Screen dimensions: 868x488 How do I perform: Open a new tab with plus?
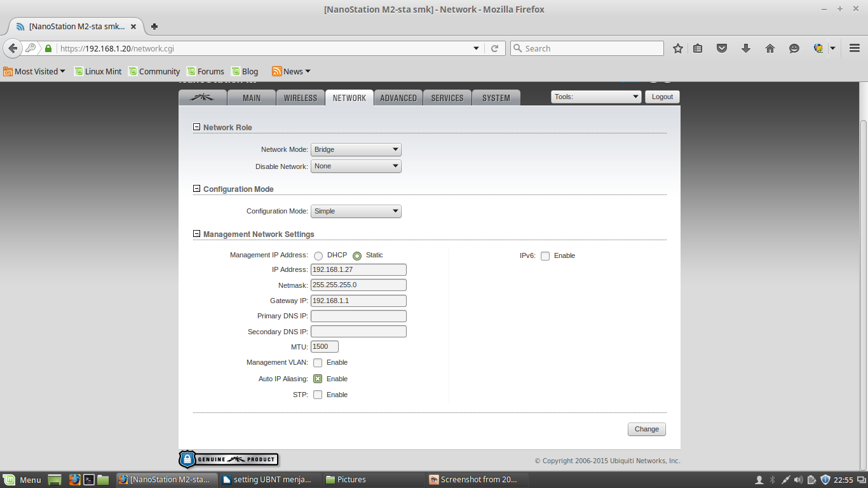[154, 27]
